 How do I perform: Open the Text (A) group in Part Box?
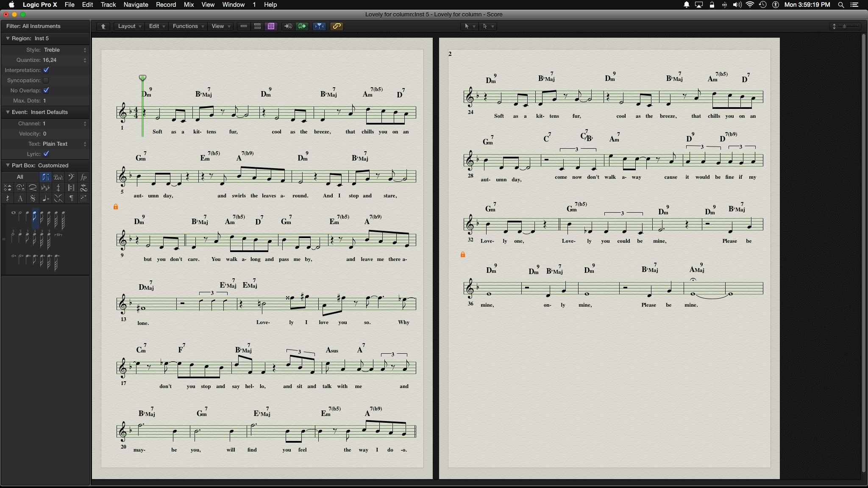[20, 198]
